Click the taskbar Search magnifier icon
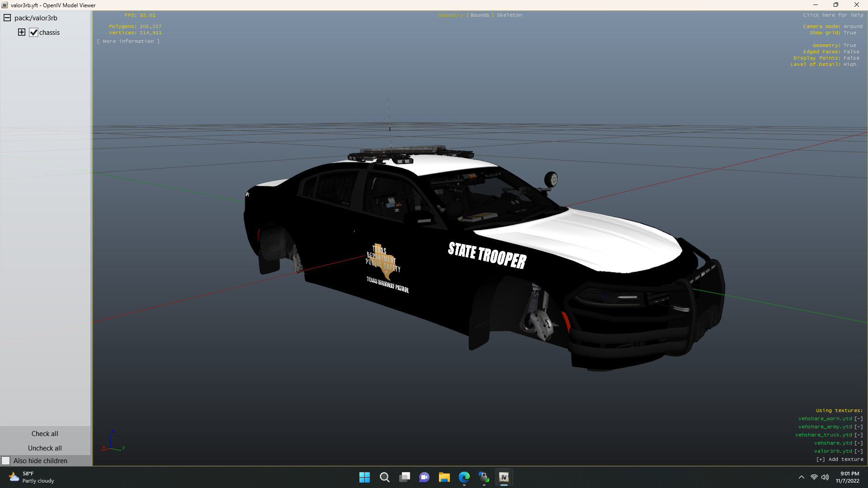 pyautogui.click(x=385, y=477)
